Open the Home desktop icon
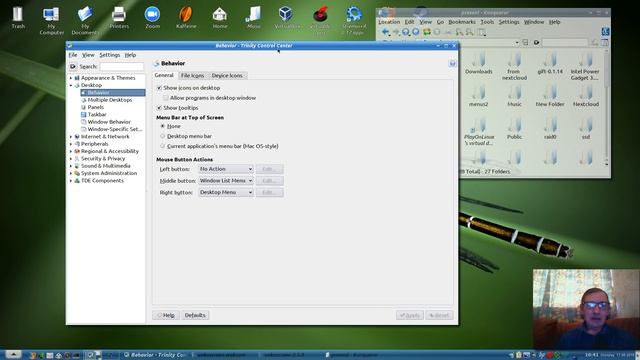The height and width of the screenshot is (360, 640). point(220,17)
